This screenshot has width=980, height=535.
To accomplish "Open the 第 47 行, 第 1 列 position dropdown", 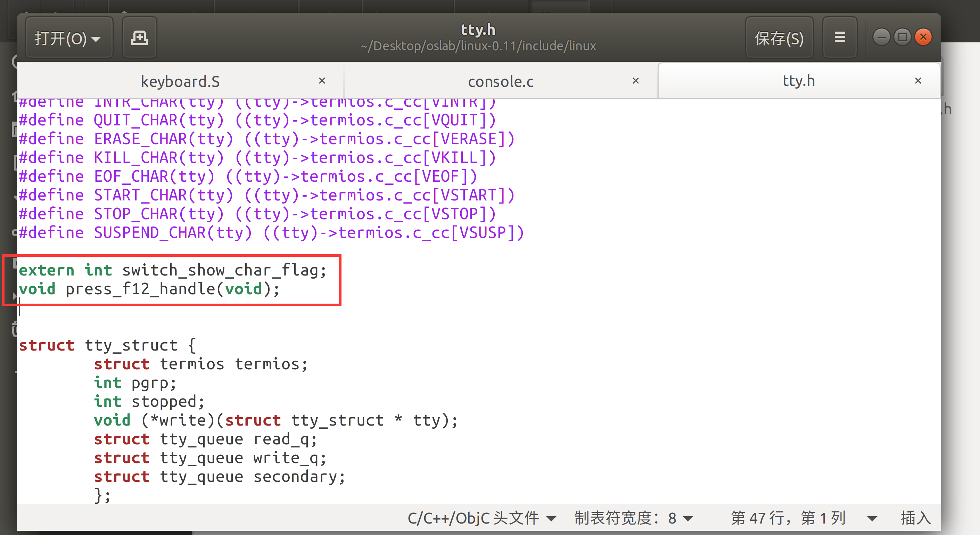I will coord(804,518).
